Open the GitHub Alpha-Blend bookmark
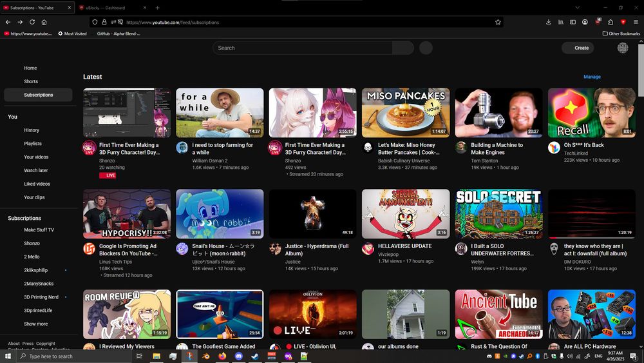This screenshot has width=644, height=363. click(118, 34)
